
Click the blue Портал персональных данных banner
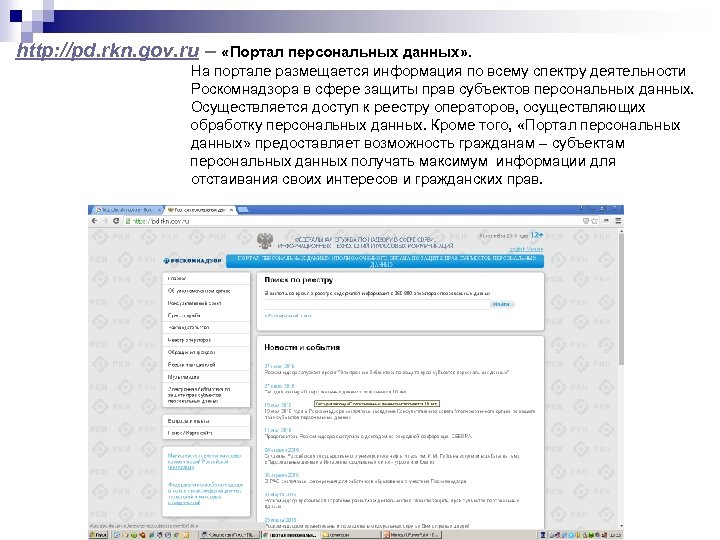[x=385, y=261]
